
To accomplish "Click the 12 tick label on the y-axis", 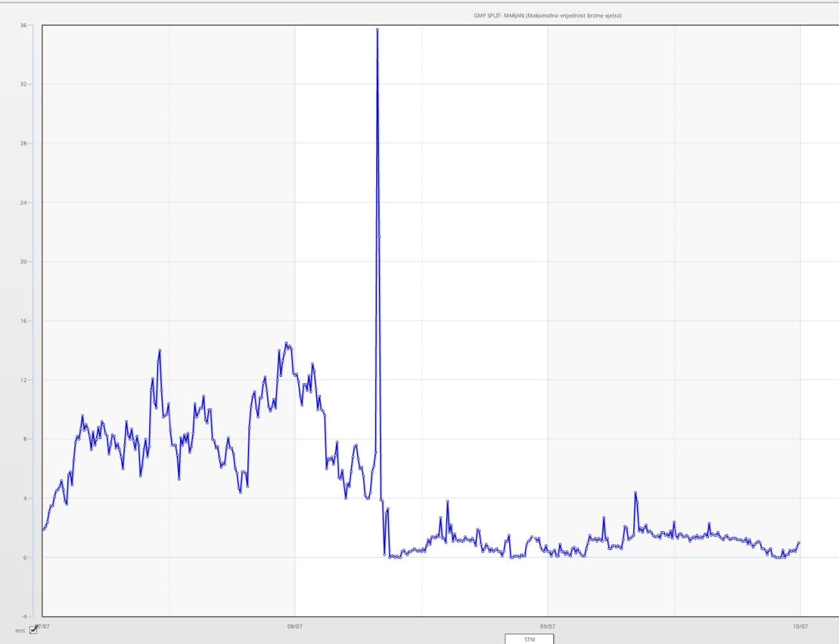I will coord(23,380).
